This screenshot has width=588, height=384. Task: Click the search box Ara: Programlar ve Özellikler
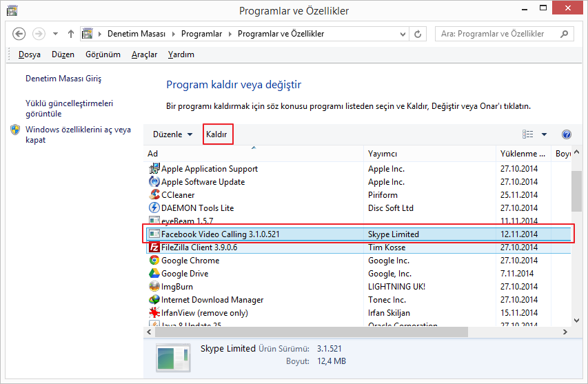click(498, 34)
